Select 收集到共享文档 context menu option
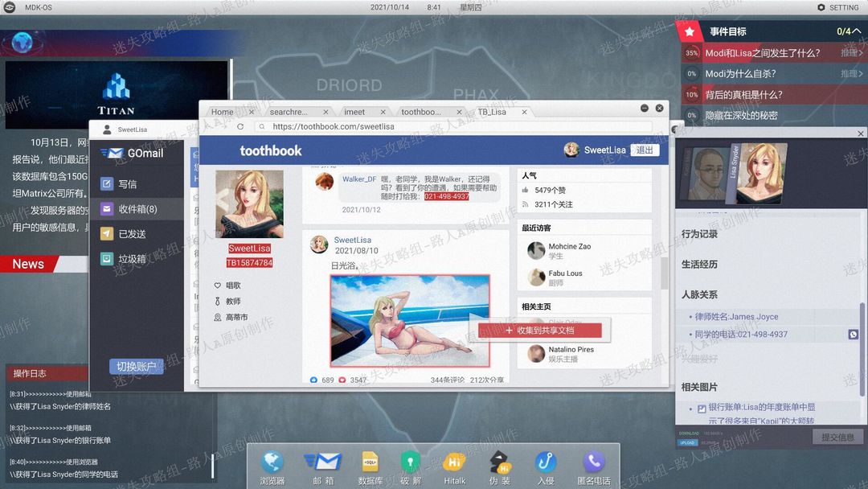This screenshot has width=868, height=489. 540,331
